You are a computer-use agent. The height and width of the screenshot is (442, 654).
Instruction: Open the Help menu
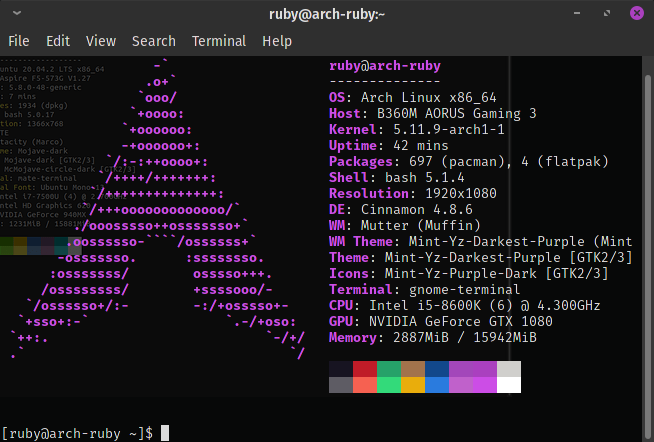[277, 41]
